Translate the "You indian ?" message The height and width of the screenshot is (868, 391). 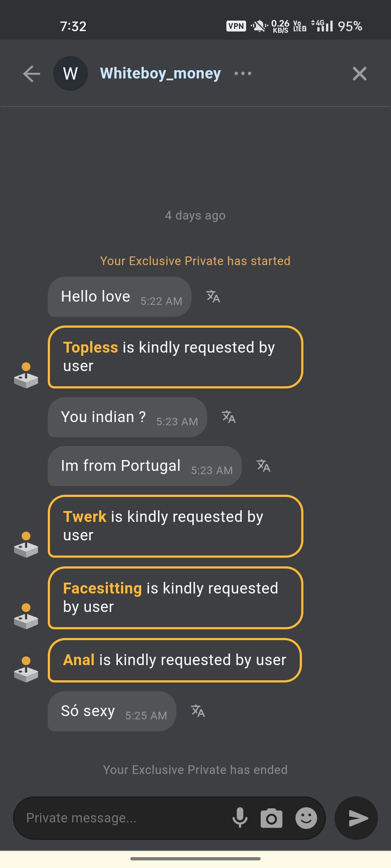(229, 417)
